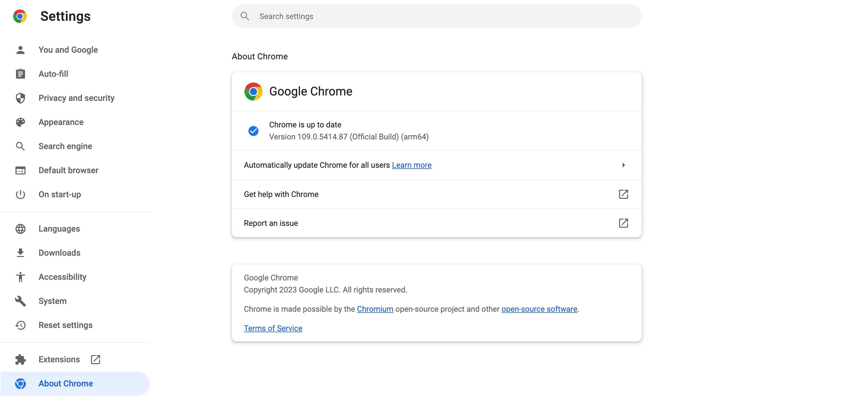Go to Search engine settings

pyautogui.click(x=65, y=146)
